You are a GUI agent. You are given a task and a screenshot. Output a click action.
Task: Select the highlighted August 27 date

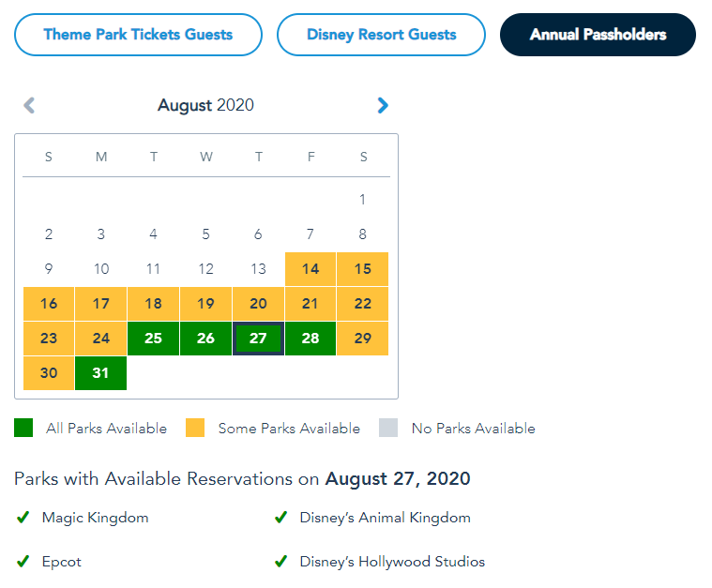point(258,339)
